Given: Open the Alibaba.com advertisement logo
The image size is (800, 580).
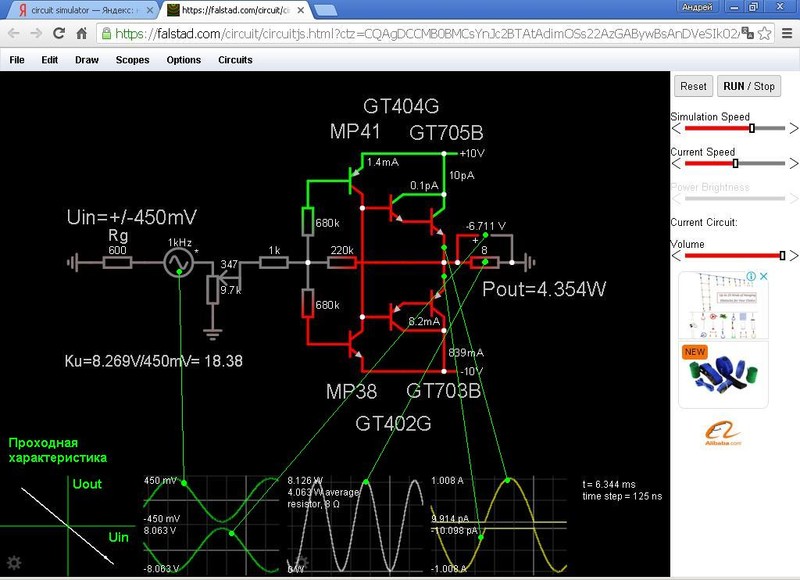Looking at the screenshot, I should pos(723,433).
